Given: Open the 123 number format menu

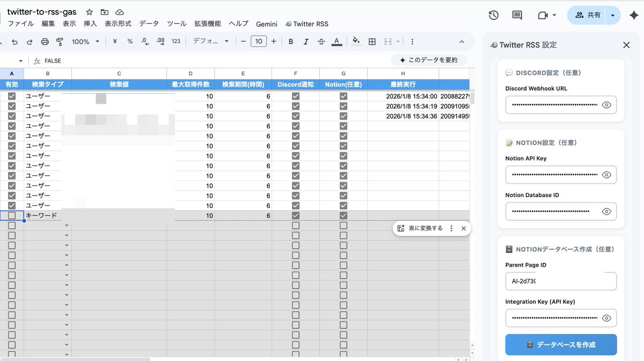Looking at the screenshot, I should (176, 41).
